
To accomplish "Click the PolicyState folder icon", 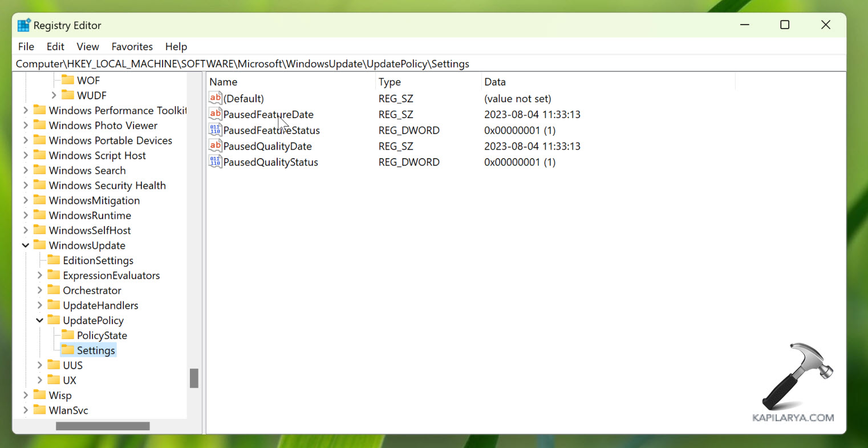I will [x=68, y=335].
